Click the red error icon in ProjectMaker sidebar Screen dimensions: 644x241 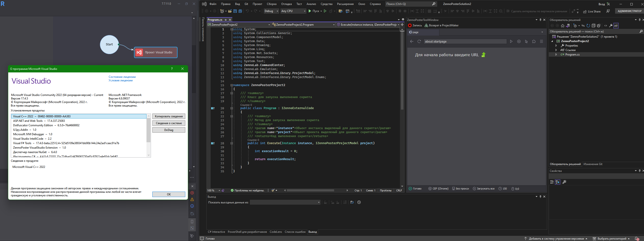[x=192, y=193]
